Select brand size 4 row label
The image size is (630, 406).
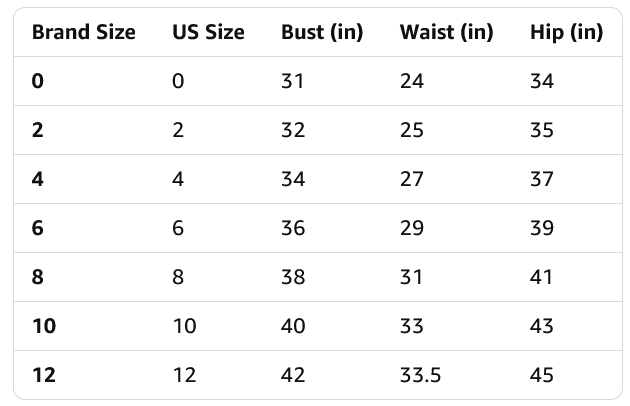[38, 179]
